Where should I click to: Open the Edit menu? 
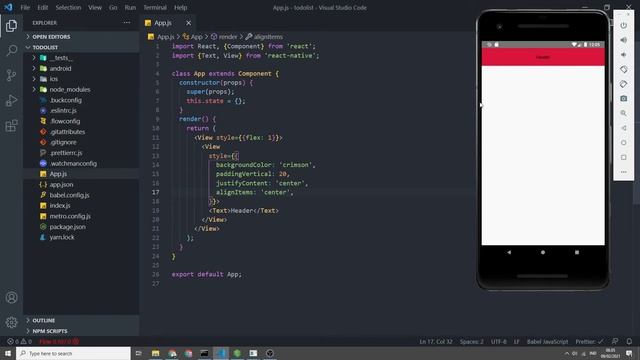(x=42, y=7)
